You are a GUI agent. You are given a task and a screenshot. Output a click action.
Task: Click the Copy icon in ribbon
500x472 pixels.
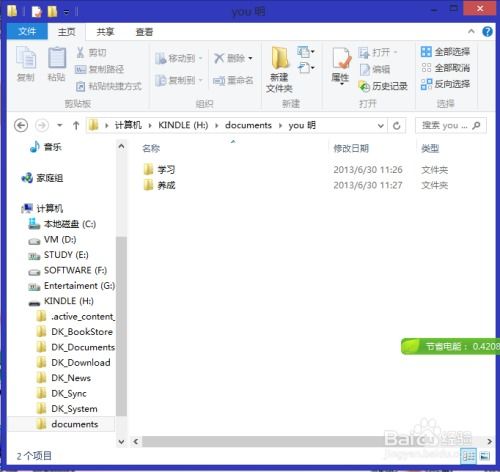(x=26, y=58)
